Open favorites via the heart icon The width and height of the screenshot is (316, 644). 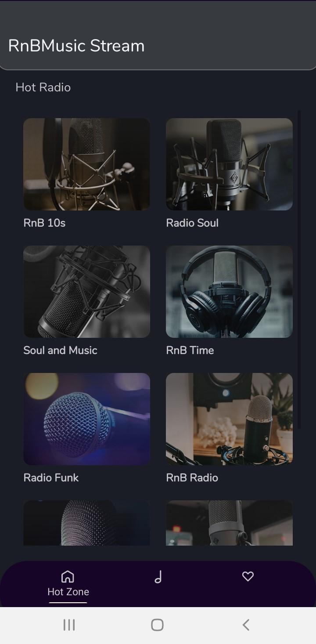coord(248,576)
